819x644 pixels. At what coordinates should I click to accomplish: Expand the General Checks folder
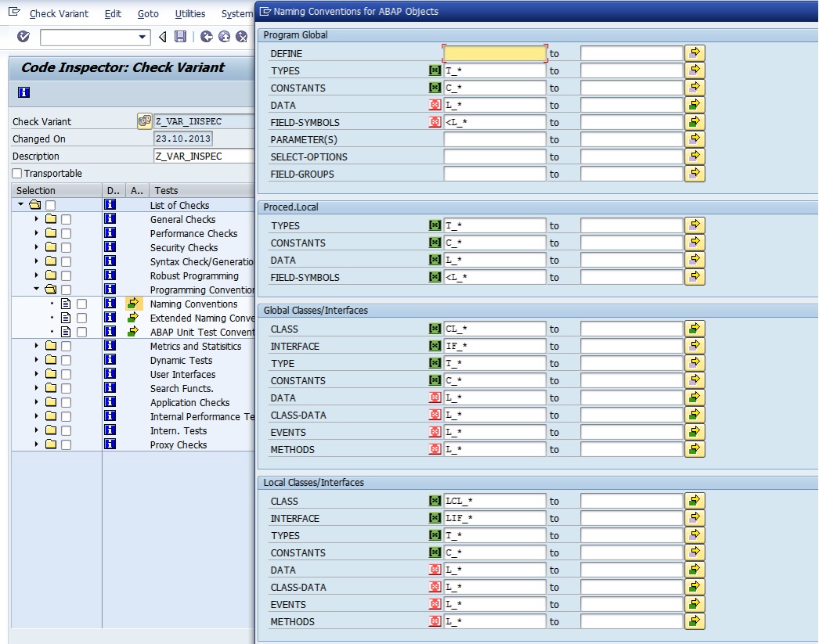(36, 218)
